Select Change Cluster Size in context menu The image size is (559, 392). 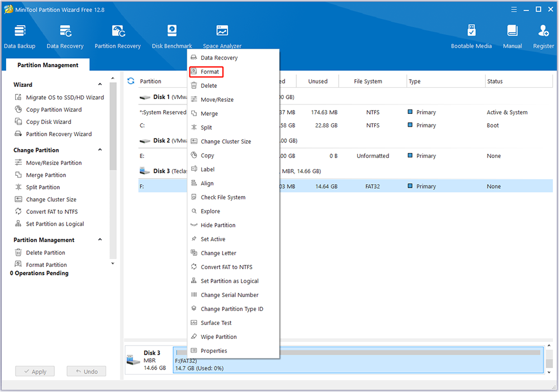[x=233, y=141]
